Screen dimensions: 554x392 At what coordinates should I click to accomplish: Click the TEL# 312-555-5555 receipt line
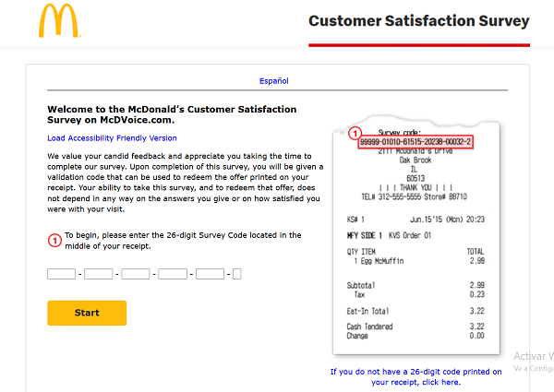tap(414, 196)
